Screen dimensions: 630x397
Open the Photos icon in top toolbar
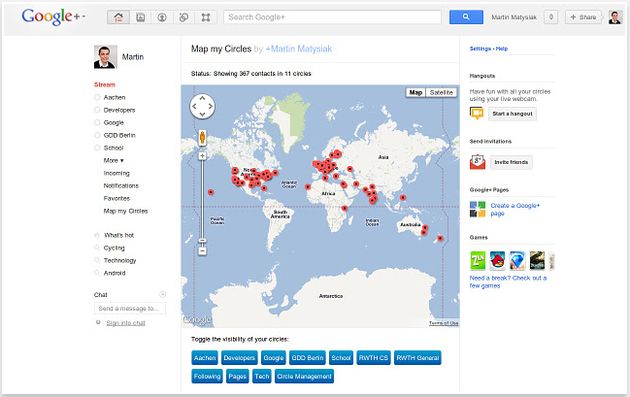tap(140, 17)
